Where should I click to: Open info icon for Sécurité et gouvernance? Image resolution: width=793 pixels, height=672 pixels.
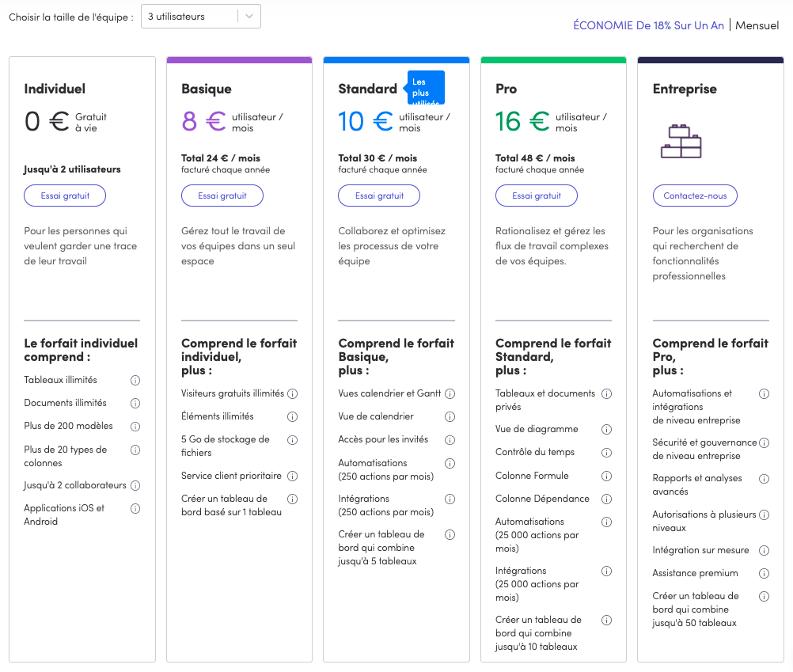point(765,442)
